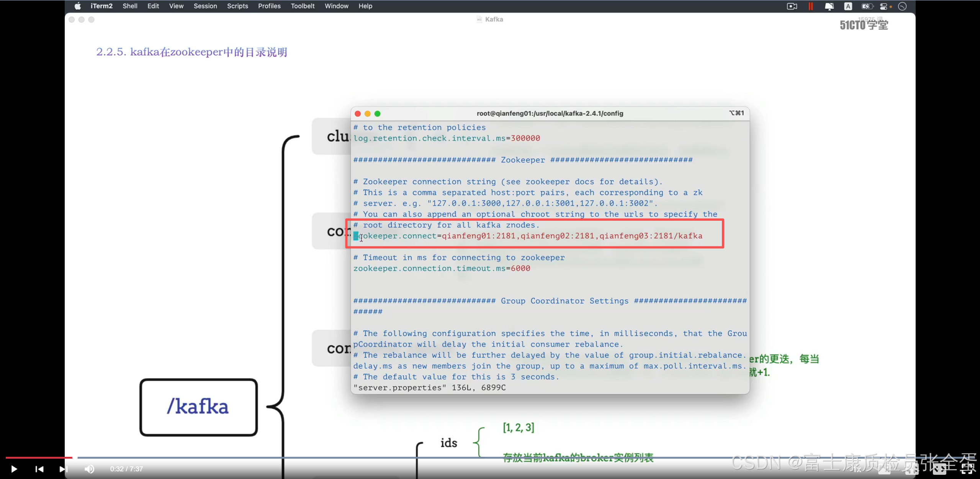
Task: Click the video progress bar
Action: (383, 458)
